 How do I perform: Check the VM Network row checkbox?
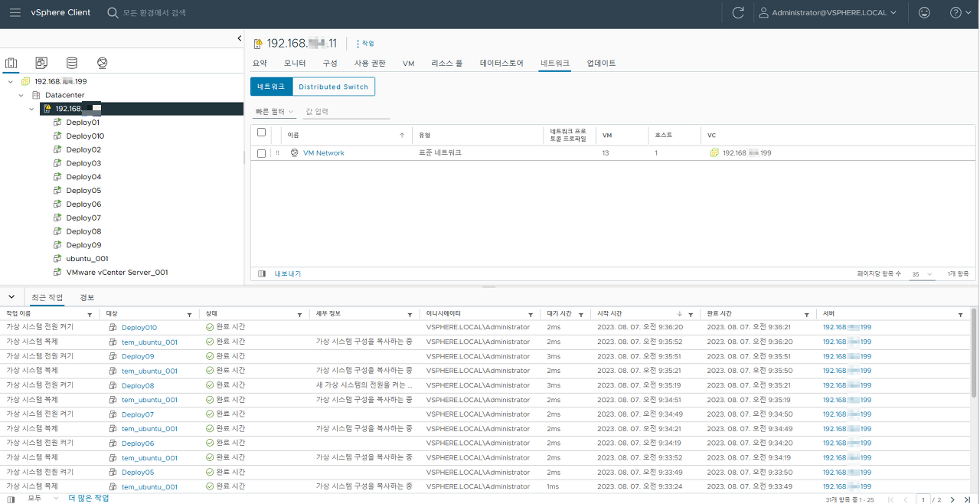(x=261, y=153)
